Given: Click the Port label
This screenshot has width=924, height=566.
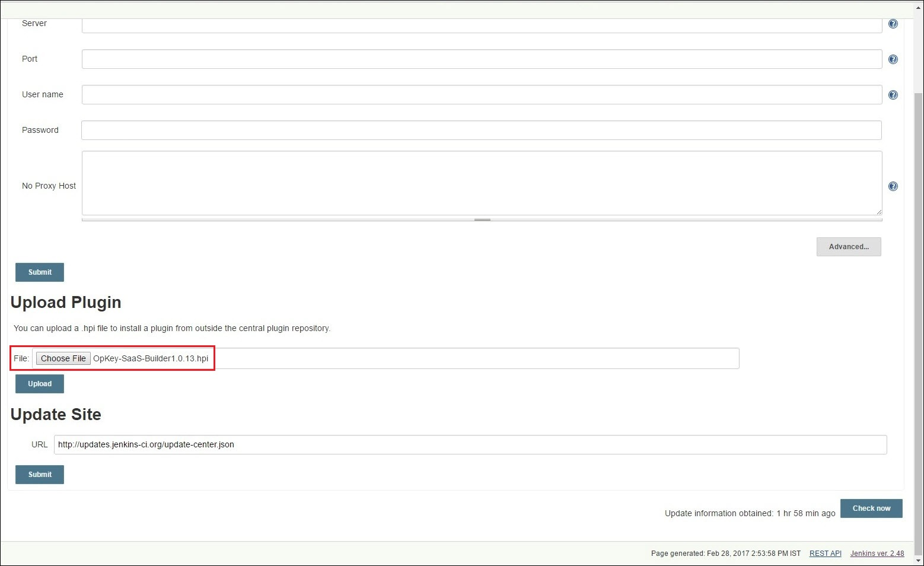Looking at the screenshot, I should [x=30, y=59].
